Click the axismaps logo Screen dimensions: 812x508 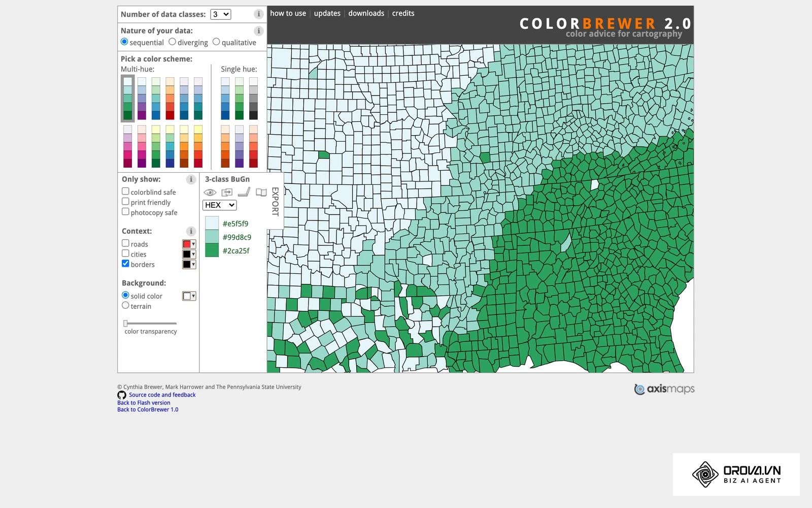[664, 389]
